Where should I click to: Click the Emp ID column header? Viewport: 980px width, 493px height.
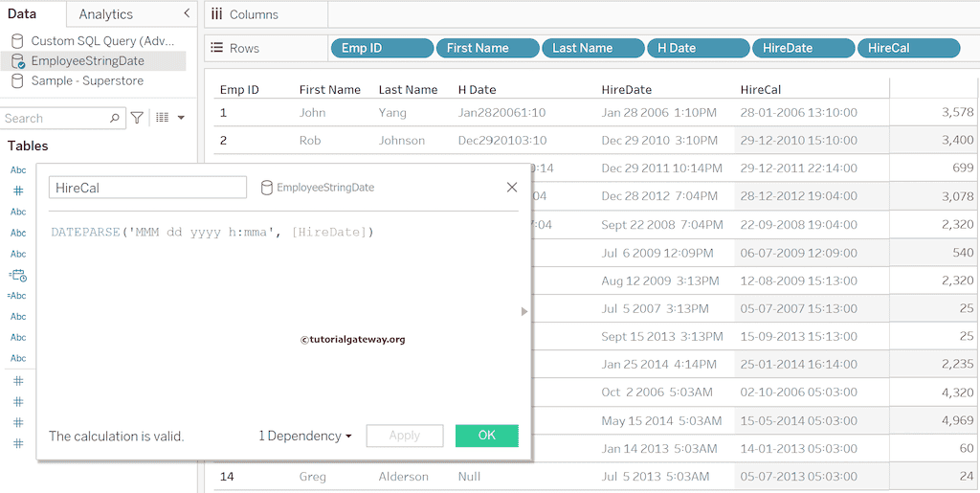click(239, 90)
